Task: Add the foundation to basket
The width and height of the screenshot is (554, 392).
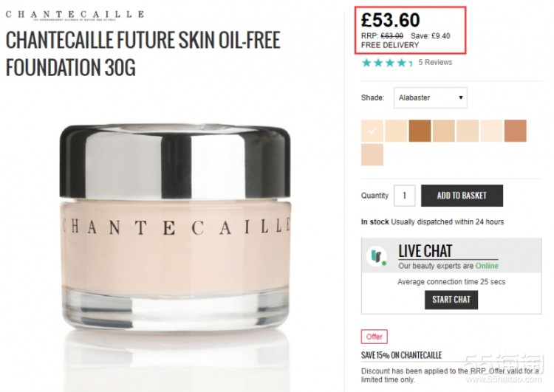Action: click(x=462, y=196)
